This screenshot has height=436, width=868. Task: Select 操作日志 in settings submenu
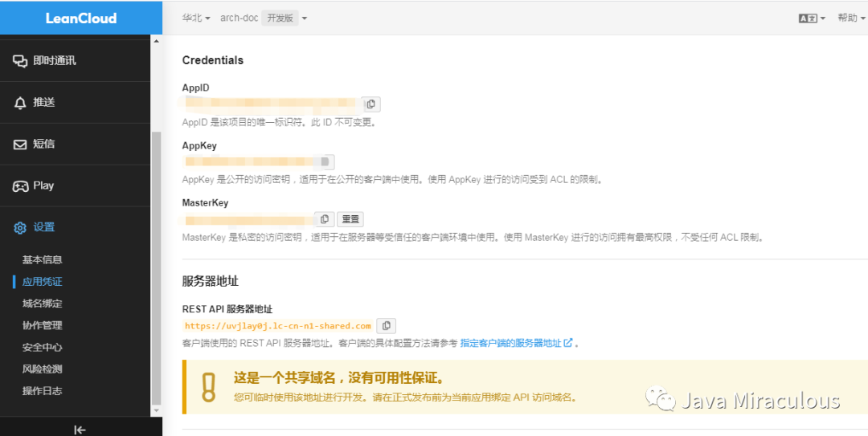(42, 390)
